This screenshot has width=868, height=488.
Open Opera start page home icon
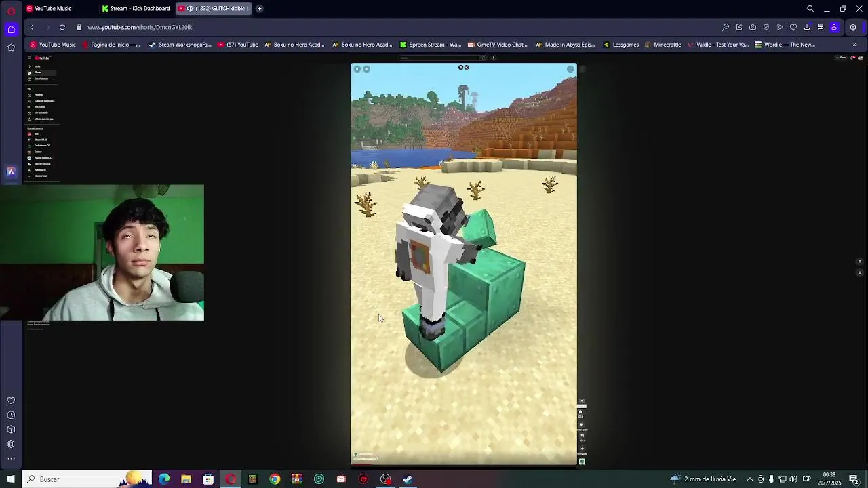[x=11, y=28]
